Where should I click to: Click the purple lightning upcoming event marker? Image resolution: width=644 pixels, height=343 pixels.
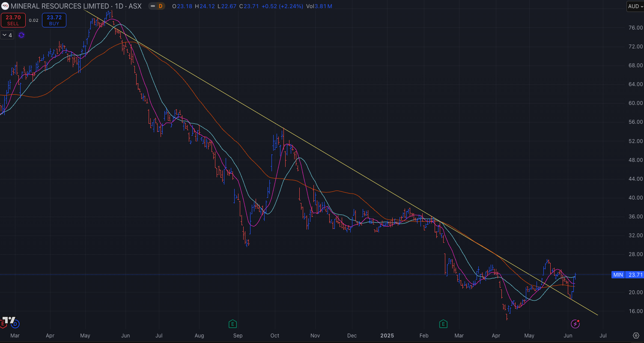point(576,323)
